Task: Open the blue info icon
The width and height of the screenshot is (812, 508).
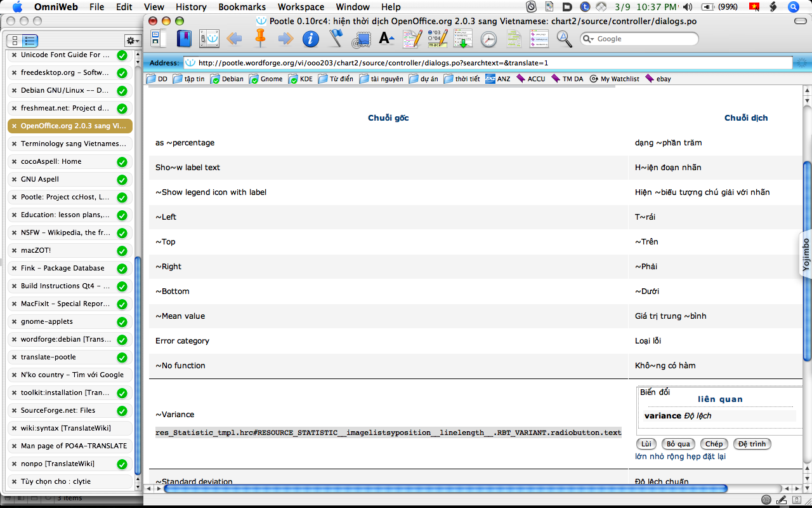Action: (310, 39)
